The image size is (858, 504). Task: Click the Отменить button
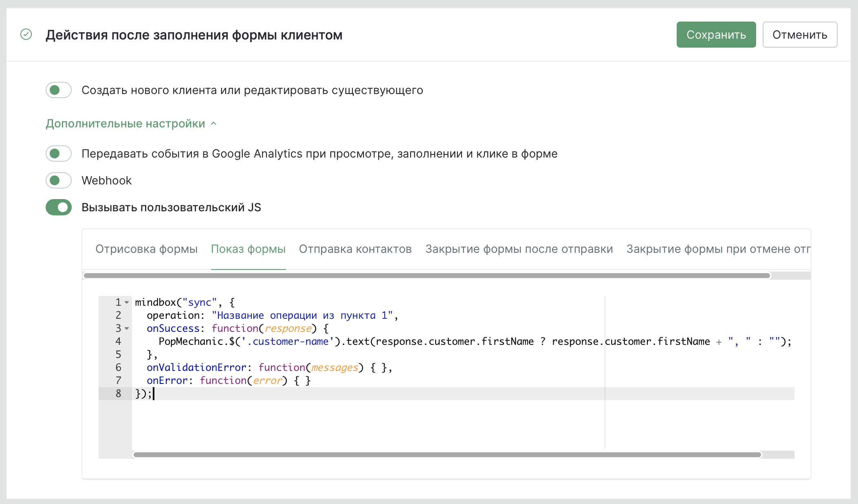tap(800, 35)
